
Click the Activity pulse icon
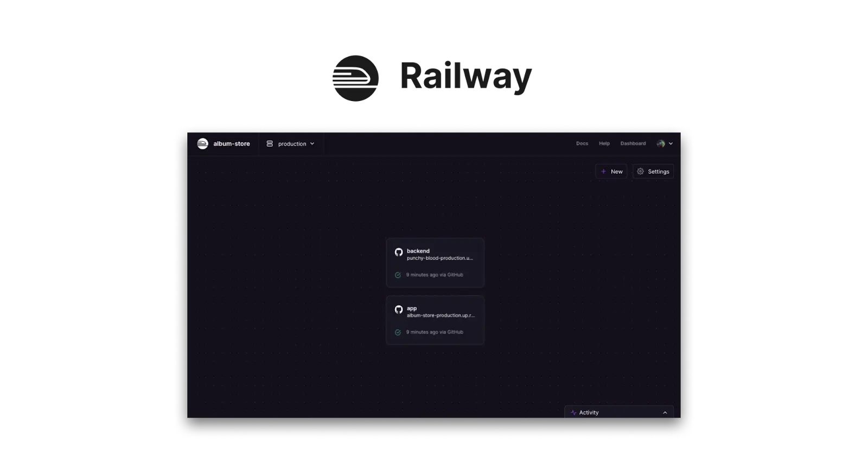pos(573,413)
